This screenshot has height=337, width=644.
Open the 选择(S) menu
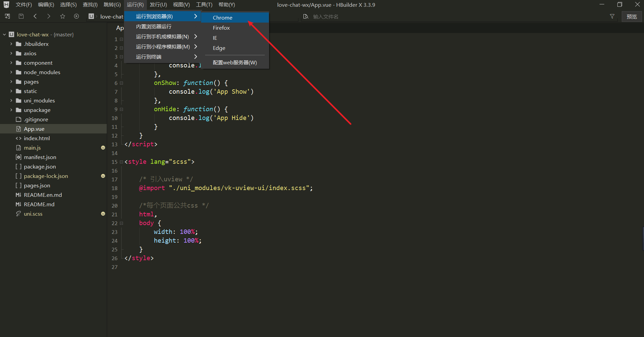coord(68,5)
